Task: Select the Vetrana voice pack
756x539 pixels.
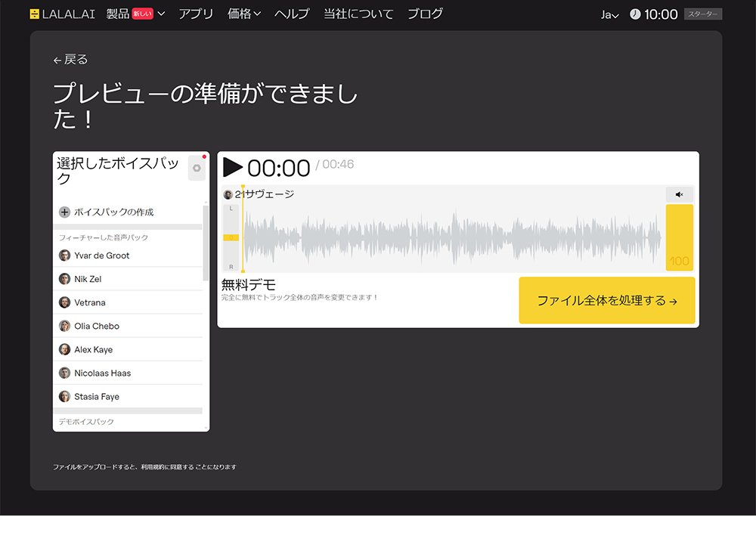Action: pyautogui.click(x=89, y=302)
